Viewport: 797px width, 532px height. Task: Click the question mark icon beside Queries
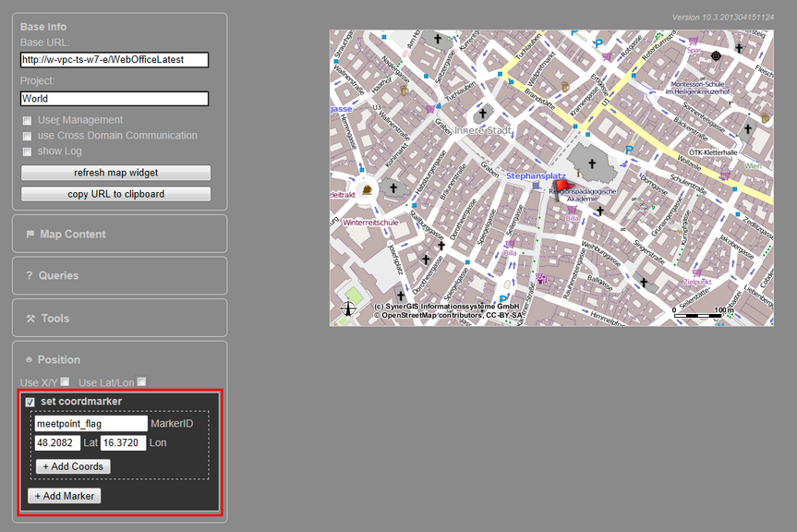point(30,275)
